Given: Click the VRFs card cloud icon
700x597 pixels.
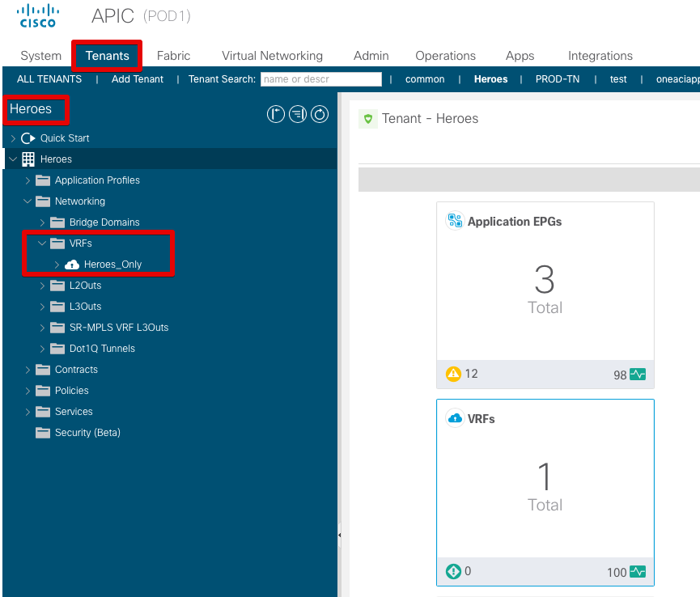Looking at the screenshot, I should 455,418.
